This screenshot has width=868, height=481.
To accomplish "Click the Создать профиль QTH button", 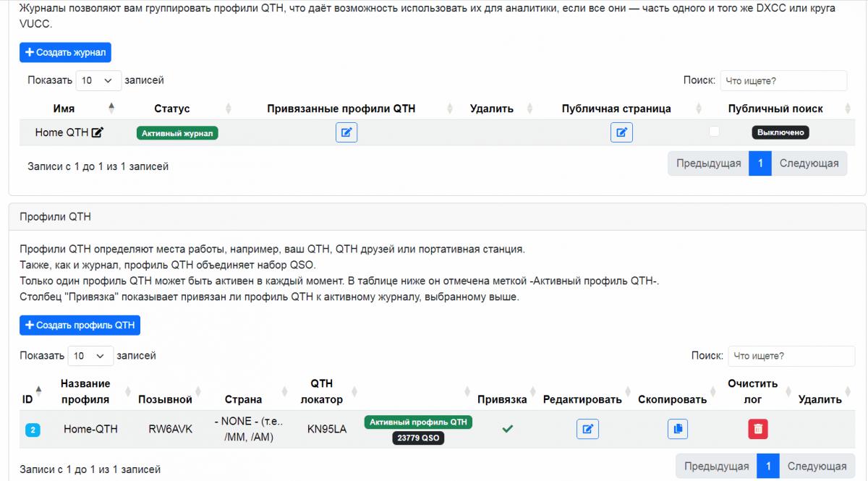I will (80, 325).
